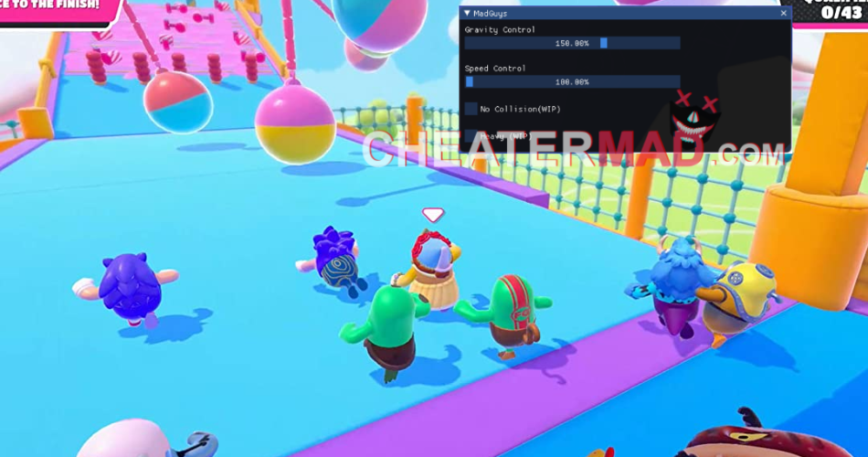
Task: Click the Speed Control slider handle
Action: tap(470, 82)
